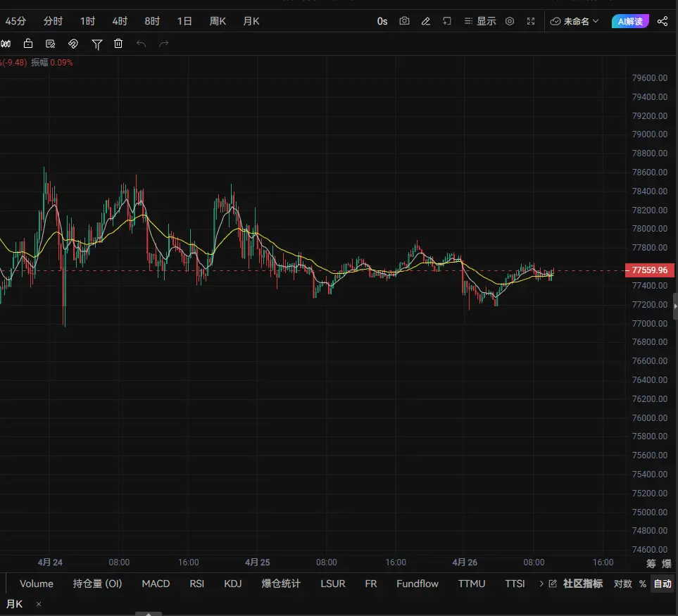Redo with the right curved arrow
Image resolution: width=678 pixels, height=616 pixels.
163,44
